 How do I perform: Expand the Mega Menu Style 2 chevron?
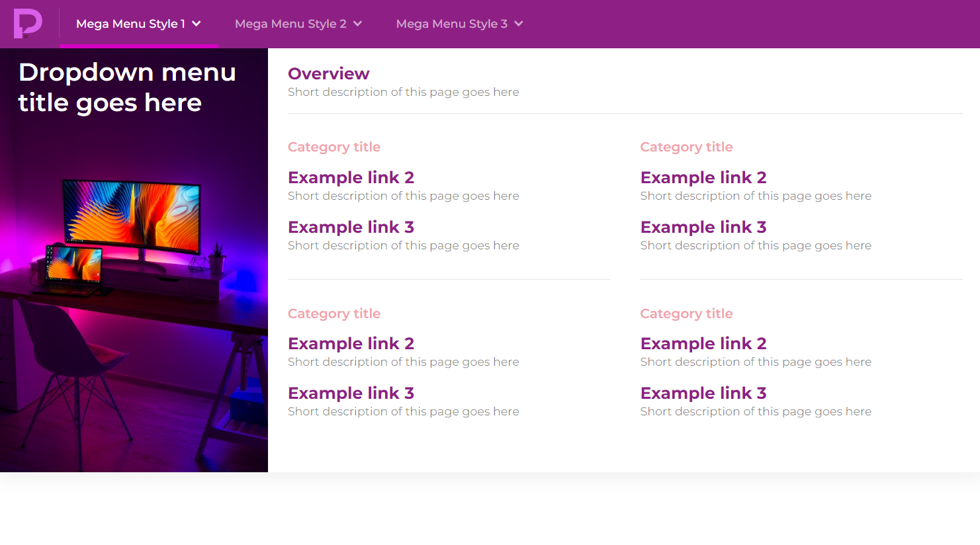[x=358, y=23]
